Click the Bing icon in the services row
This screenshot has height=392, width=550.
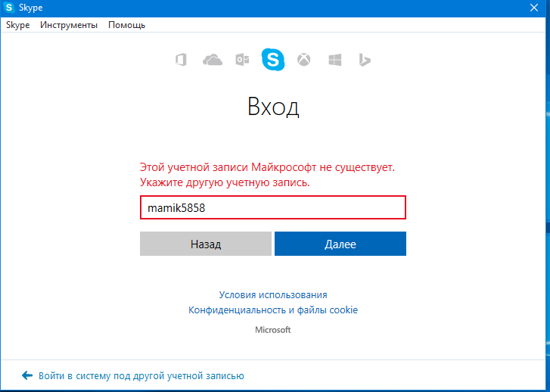tap(365, 60)
